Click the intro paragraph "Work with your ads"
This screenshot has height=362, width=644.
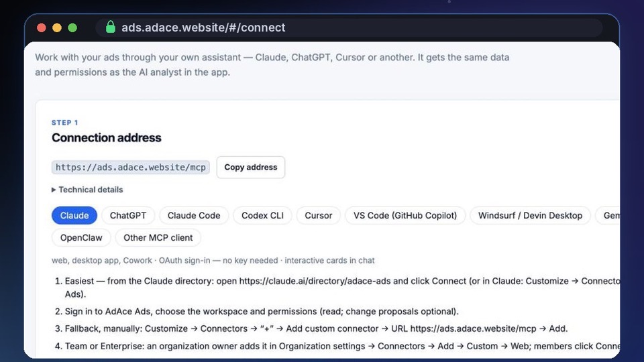pos(272,64)
